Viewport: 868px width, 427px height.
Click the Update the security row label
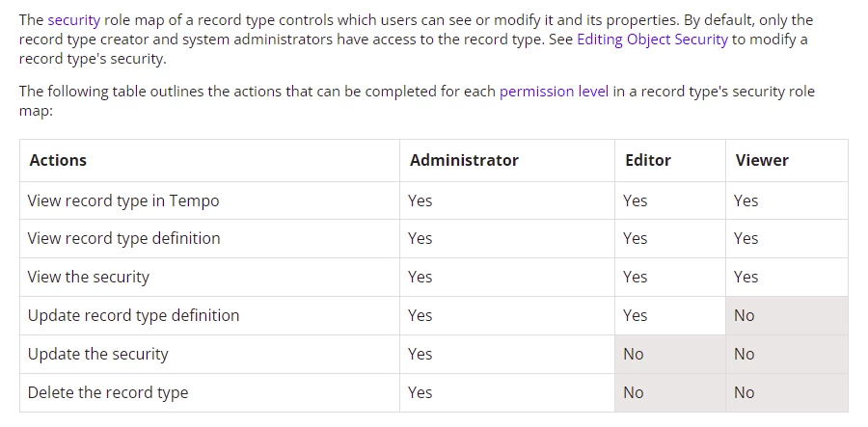98,354
